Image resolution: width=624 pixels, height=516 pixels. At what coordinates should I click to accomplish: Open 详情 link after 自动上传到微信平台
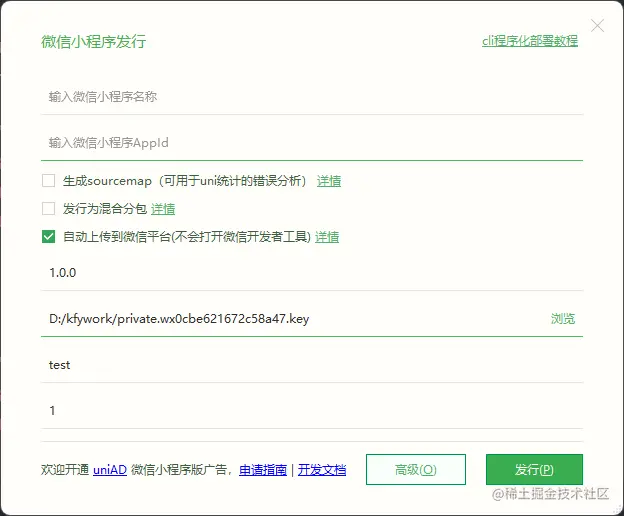(327, 237)
